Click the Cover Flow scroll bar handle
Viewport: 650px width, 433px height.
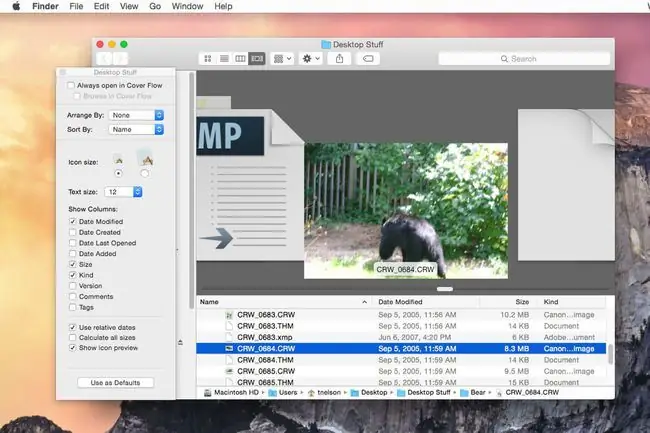click(445, 289)
